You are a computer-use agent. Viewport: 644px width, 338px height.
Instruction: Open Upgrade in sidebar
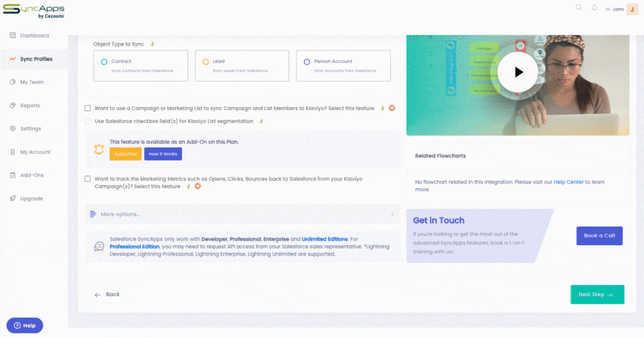click(32, 198)
